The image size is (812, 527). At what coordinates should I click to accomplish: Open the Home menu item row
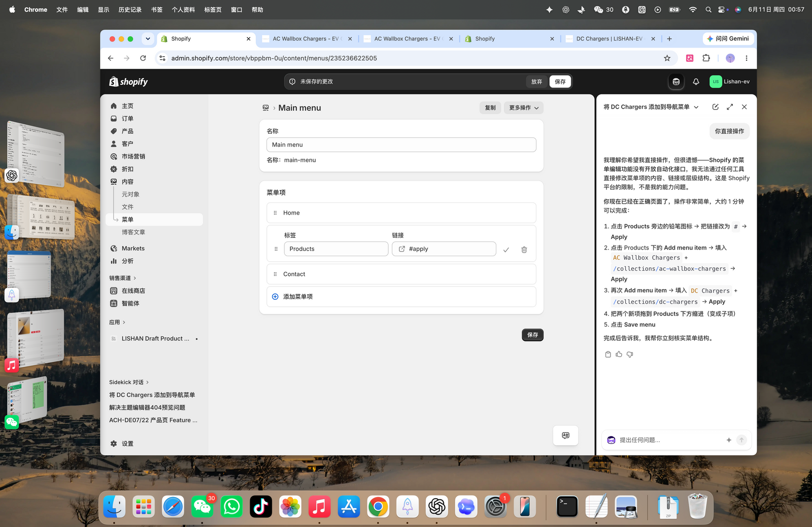point(401,213)
